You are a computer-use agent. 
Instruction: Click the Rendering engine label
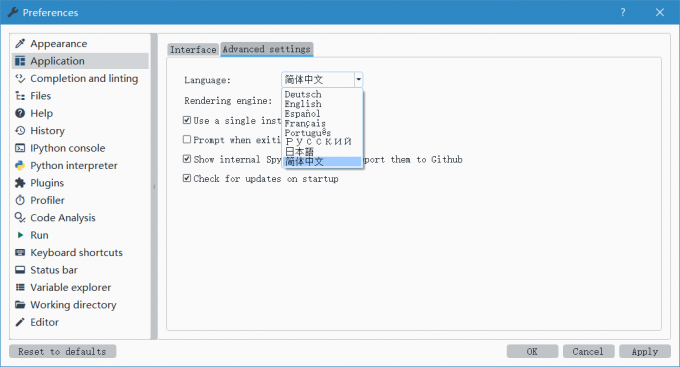228,101
